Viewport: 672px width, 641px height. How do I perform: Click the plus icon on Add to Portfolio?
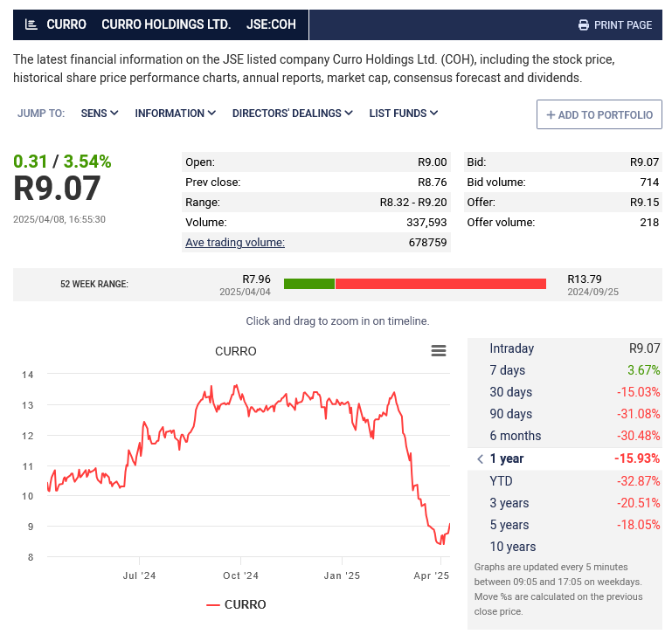[x=551, y=115]
